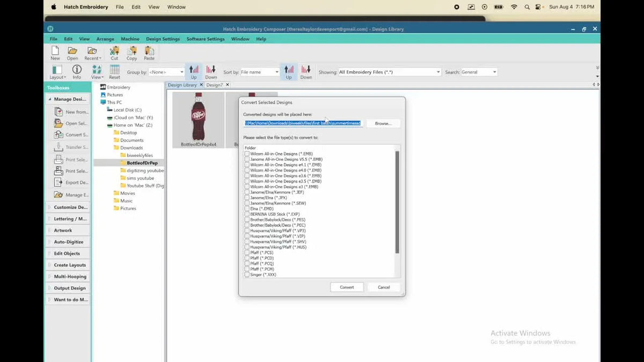
Task: Expand the Auto-Digitize toolbox section
Action: (x=68, y=242)
